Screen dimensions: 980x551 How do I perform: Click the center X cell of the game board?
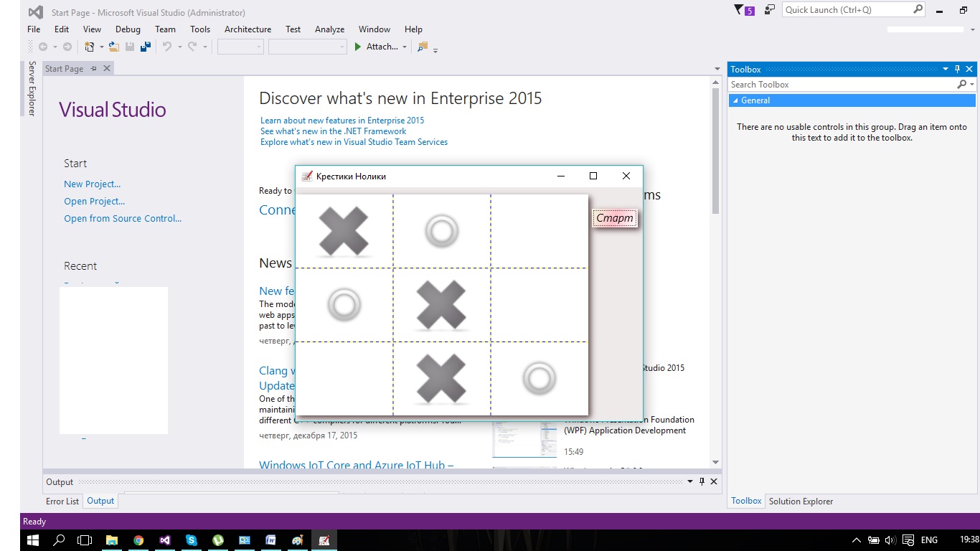[x=442, y=305]
